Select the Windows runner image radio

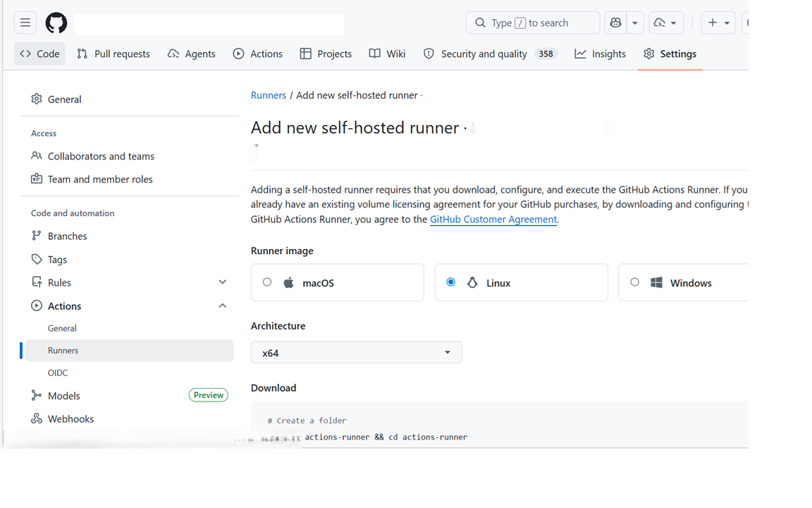point(634,282)
